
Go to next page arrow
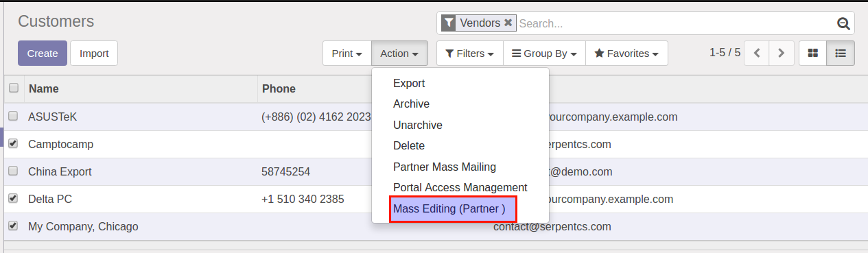point(782,53)
